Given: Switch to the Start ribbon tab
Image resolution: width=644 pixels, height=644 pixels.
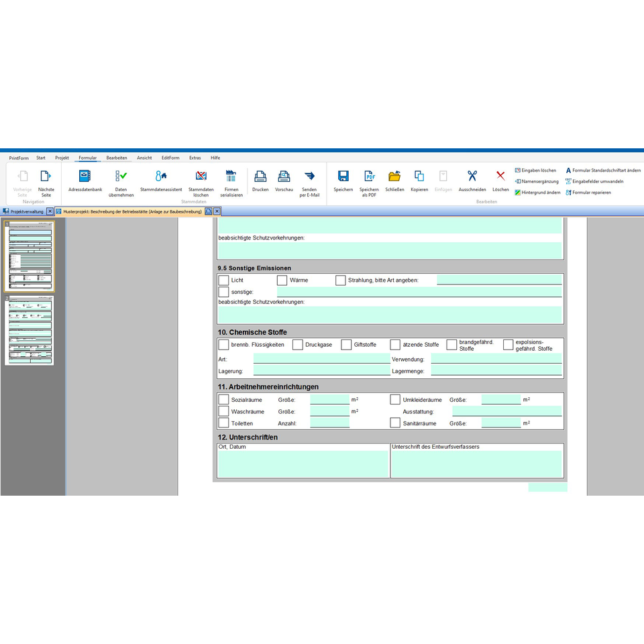Looking at the screenshot, I should (x=41, y=158).
